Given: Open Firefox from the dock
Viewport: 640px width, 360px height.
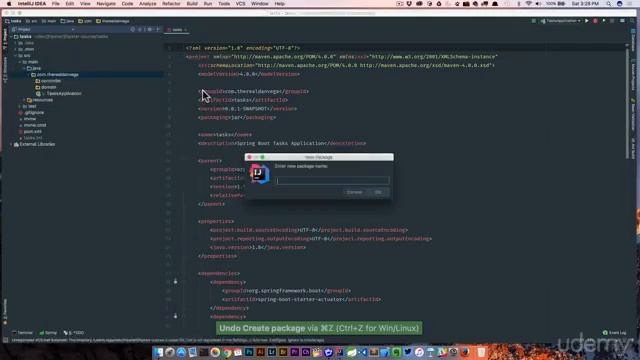Looking at the screenshot, I should 464,352.
